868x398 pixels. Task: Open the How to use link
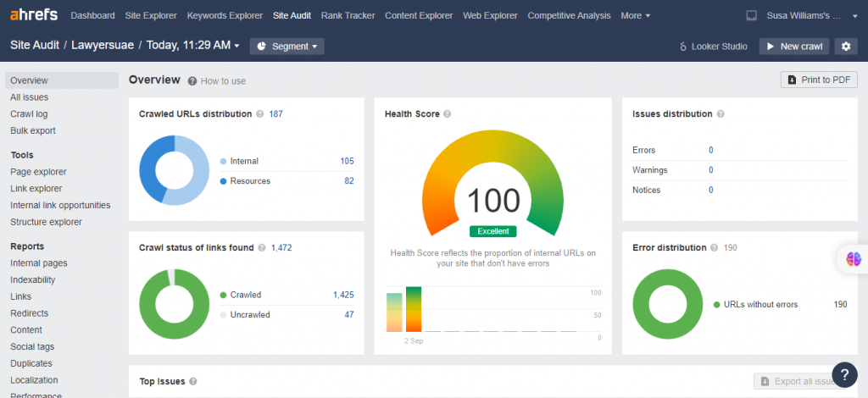click(x=223, y=80)
